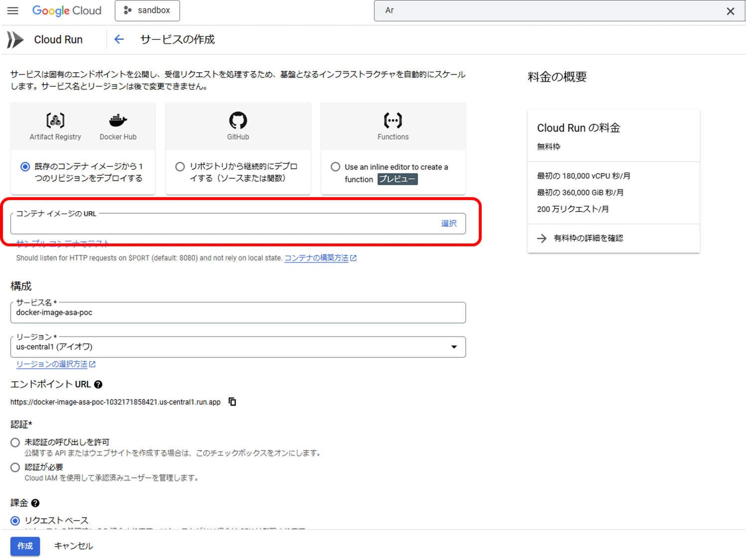Screen dimensions: 746x560
Task: Click the GitHub octocat icon
Action: (x=238, y=120)
